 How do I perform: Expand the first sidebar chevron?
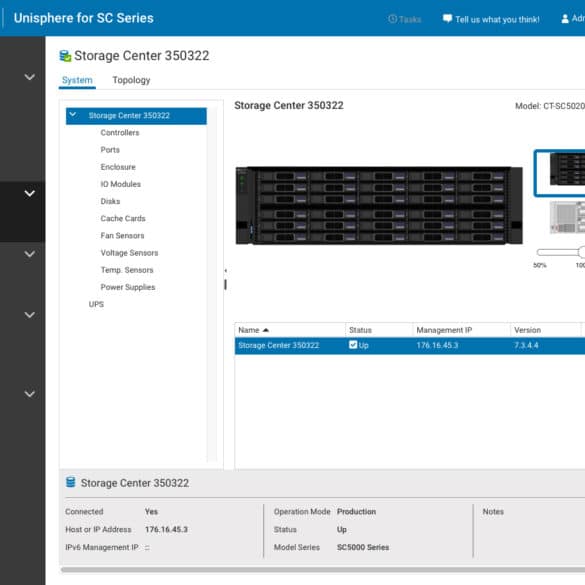(x=29, y=77)
